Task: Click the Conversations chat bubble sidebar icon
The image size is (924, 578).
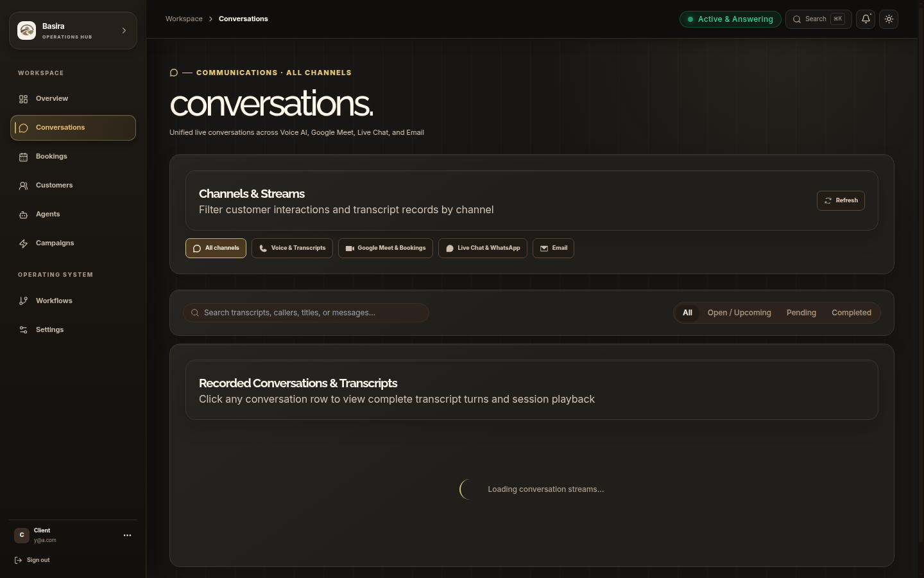Action: [24, 128]
